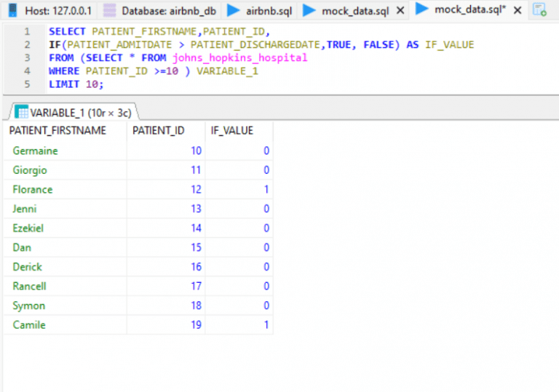
Task: Place cursor on LIMIT keyword in query
Action: click(x=64, y=84)
